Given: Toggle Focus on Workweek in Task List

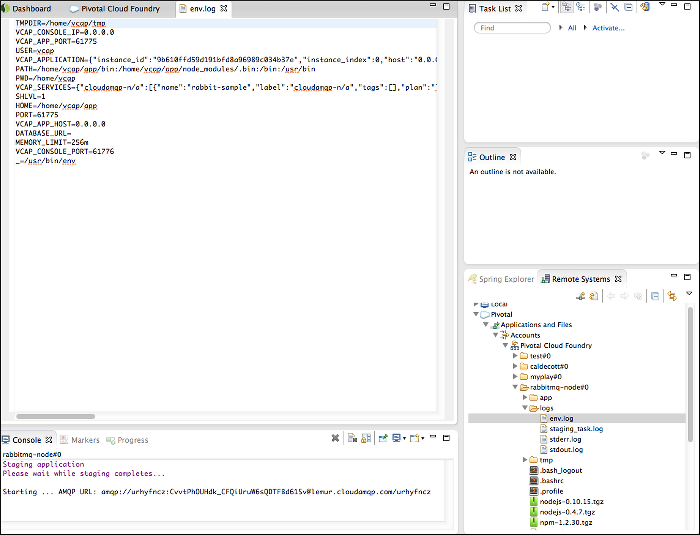Looking at the screenshot, I should pos(597,8).
